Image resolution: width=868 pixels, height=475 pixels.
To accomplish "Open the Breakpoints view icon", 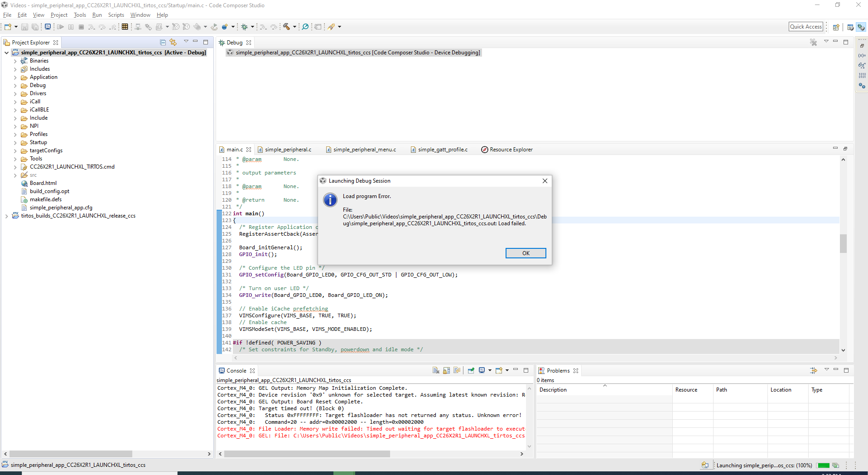I will tap(862, 86).
